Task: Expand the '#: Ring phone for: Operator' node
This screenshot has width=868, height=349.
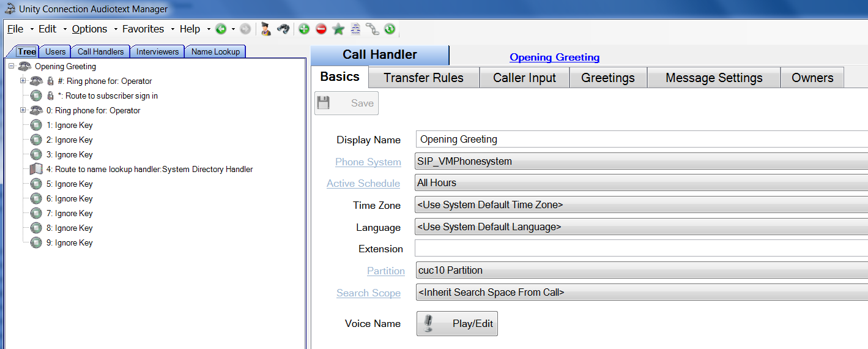Action: pyautogui.click(x=23, y=81)
